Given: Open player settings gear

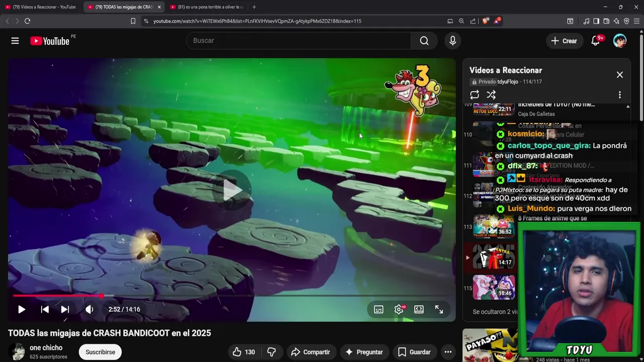Looking at the screenshot, I should pos(399,310).
